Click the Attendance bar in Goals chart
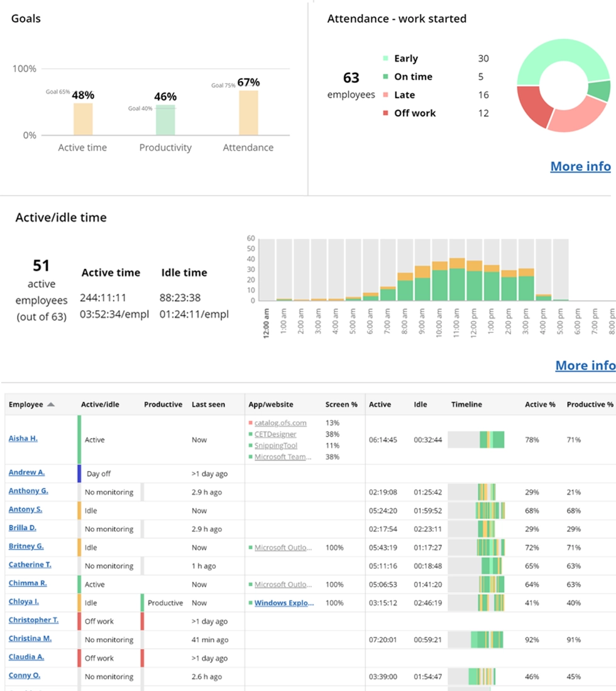 point(248,113)
